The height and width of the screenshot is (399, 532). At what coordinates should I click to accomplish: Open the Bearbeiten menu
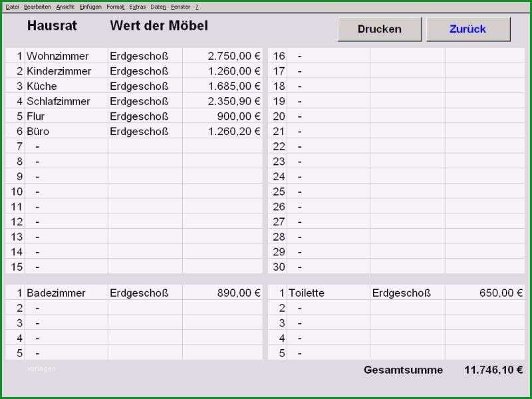37,7
